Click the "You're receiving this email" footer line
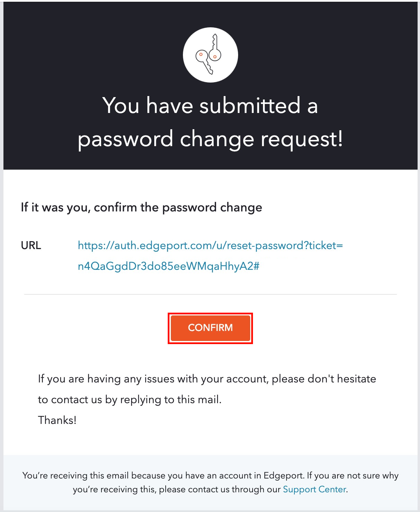 (210, 476)
